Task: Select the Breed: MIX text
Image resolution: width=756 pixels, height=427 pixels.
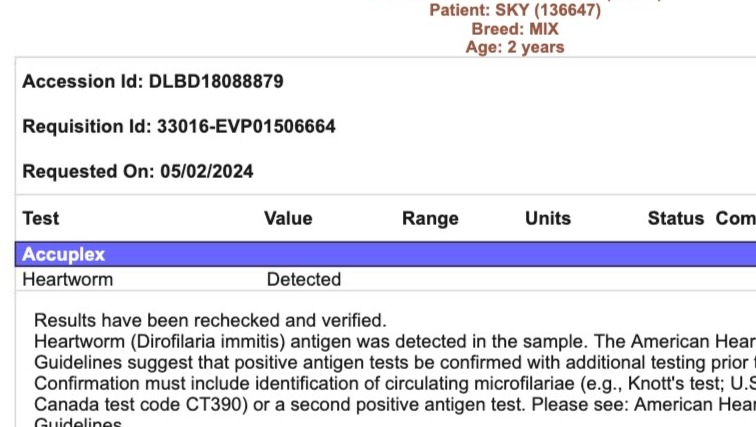Action: (515, 29)
